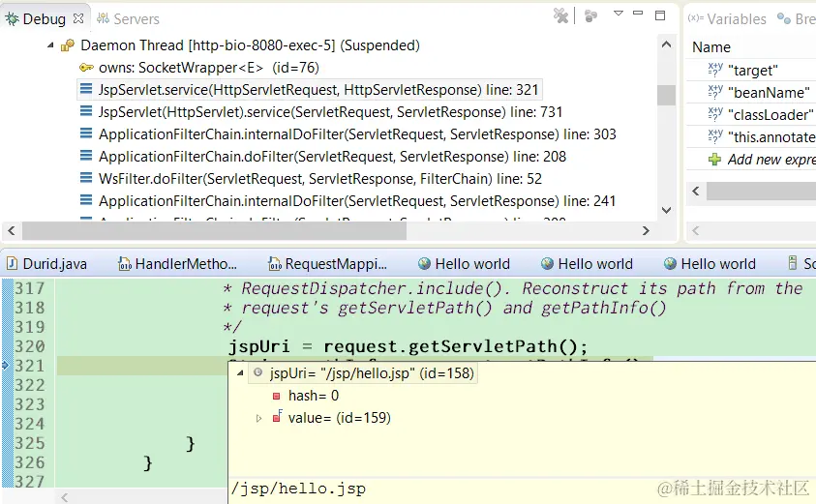Click the debug view layout icon

tap(590, 16)
